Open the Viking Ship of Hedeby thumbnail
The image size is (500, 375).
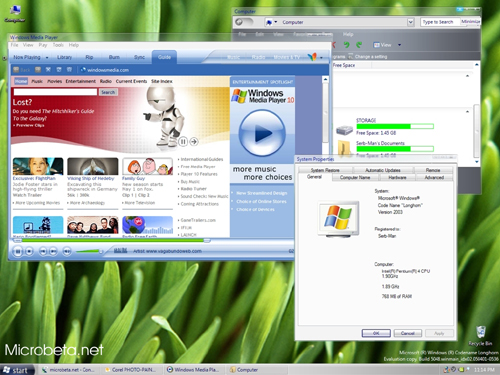tap(93, 166)
